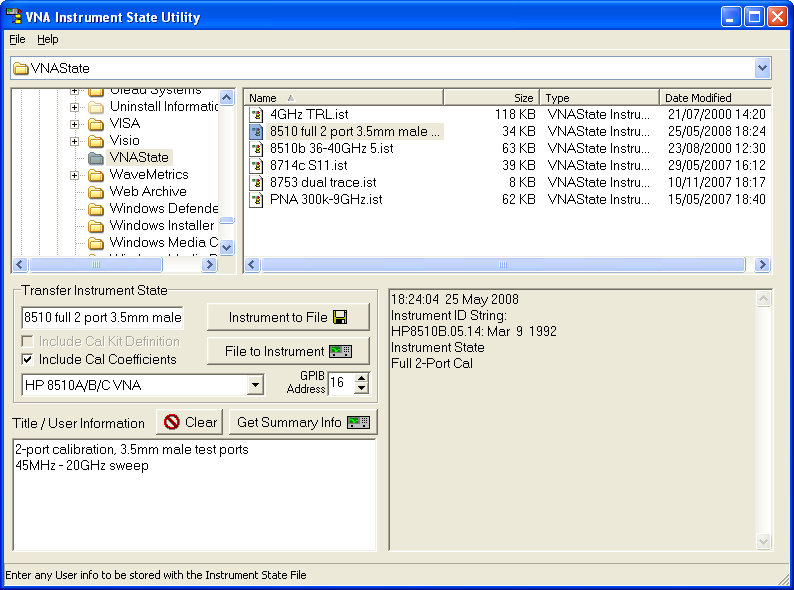The image size is (794, 590).
Task: Click the 8510b 36-40GHz 5.ist file icon
Action: [x=256, y=149]
